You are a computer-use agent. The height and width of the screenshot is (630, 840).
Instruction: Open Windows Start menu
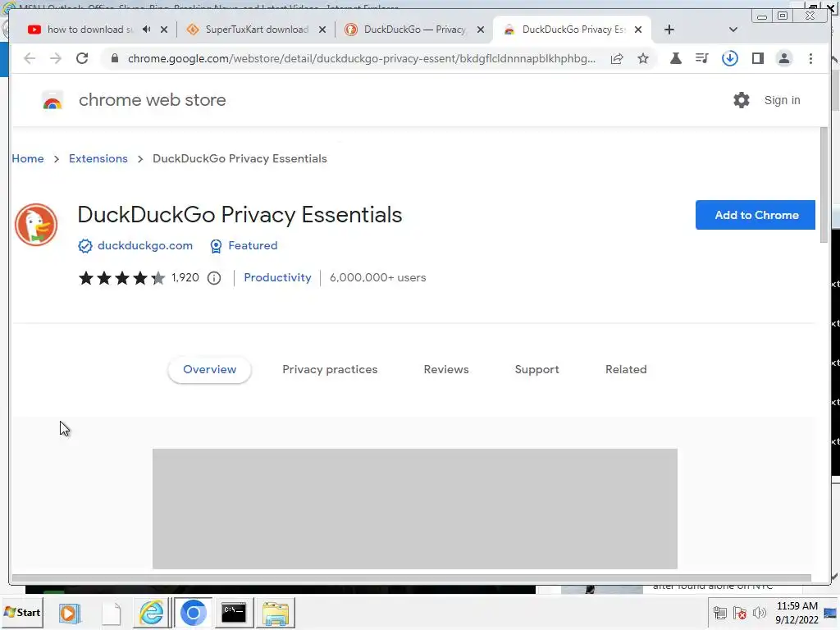[22, 612]
